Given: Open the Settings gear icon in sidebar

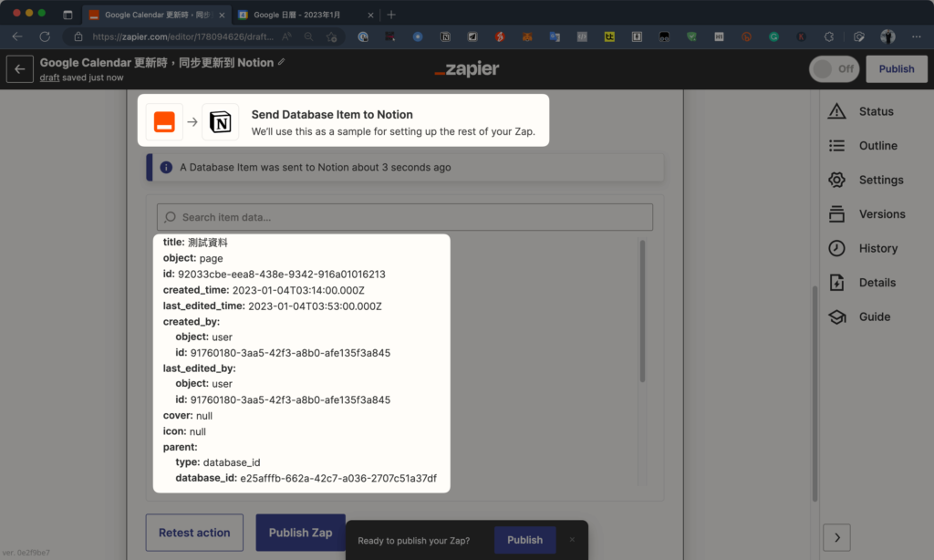Looking at the screenshot, I should pos(837,180).
